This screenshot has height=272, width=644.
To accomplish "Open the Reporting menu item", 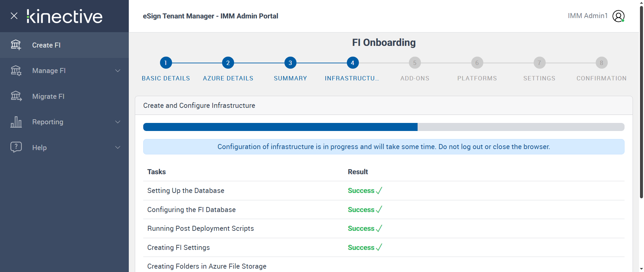I will [x=64, y=122].
